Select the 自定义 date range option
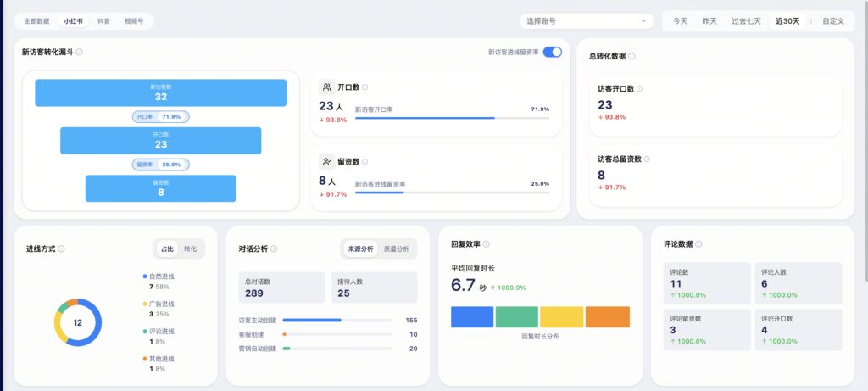 tap(832, 21)
